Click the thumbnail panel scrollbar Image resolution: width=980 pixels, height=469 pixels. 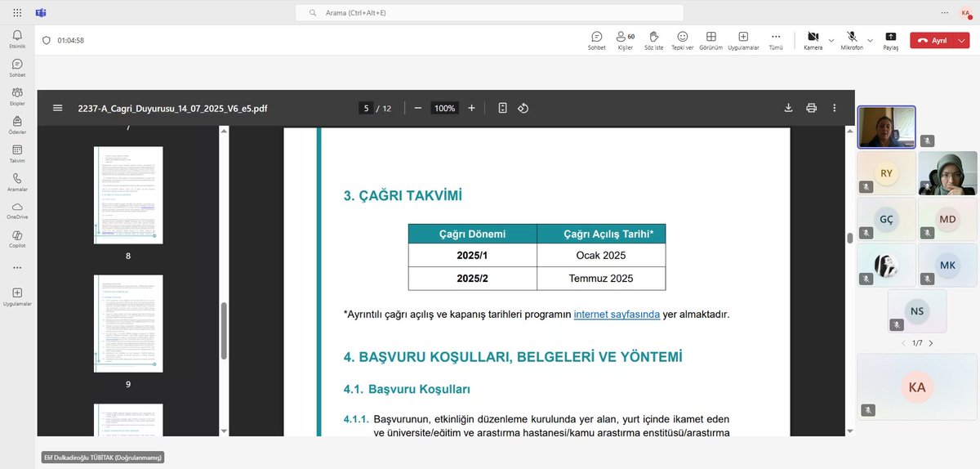224,331
